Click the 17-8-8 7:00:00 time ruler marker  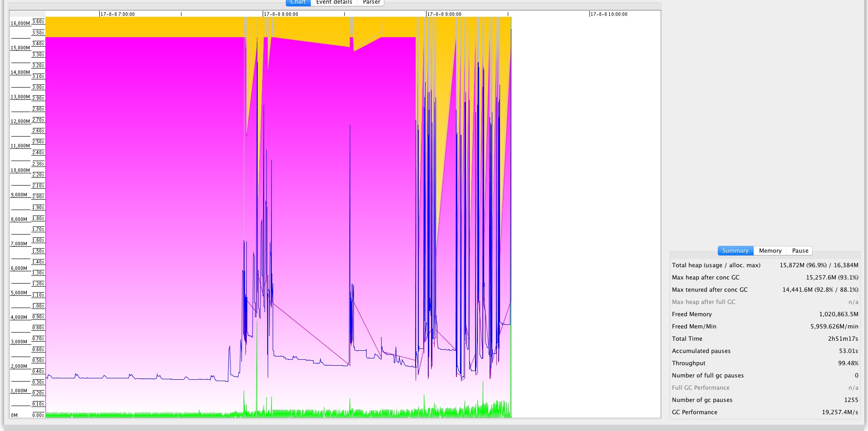(x=118, y=14)
